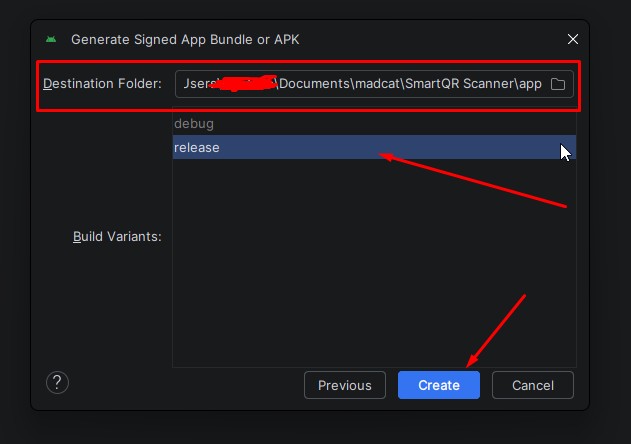Click the Destination Folder label
The image size is (631, 444).
point(102,84)
